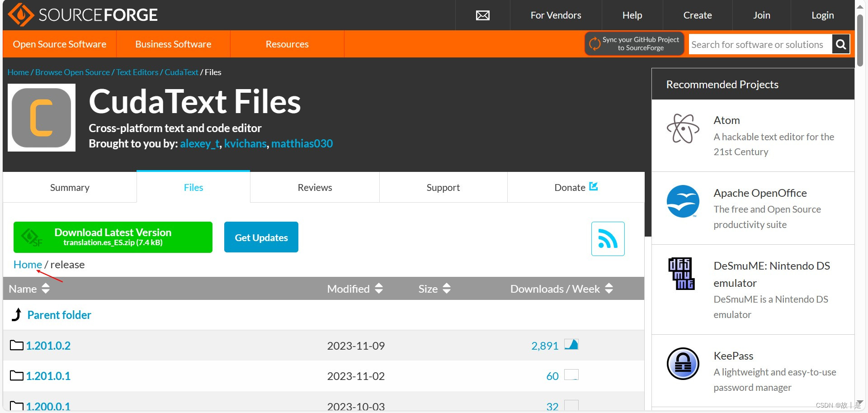Click Text Editors breadcrumb link
868x413 pixels.
pyautogui.click(x=137, y=72)
